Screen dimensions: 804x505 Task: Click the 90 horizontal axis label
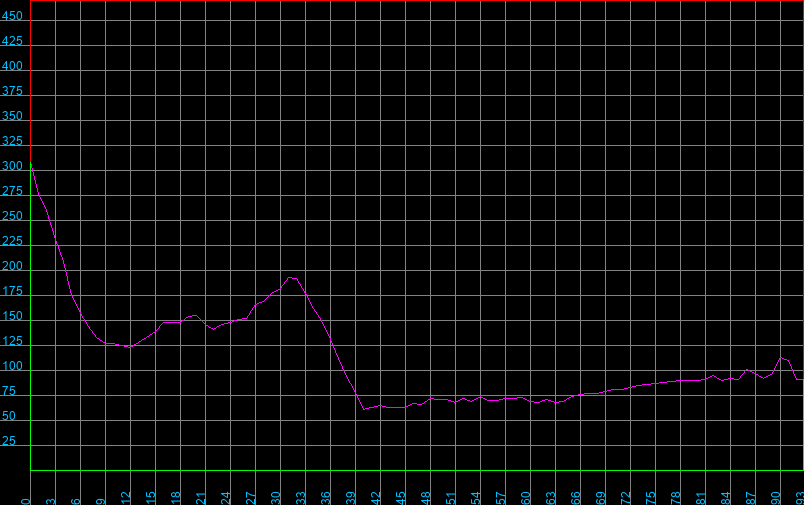click(x=776, y=498)
